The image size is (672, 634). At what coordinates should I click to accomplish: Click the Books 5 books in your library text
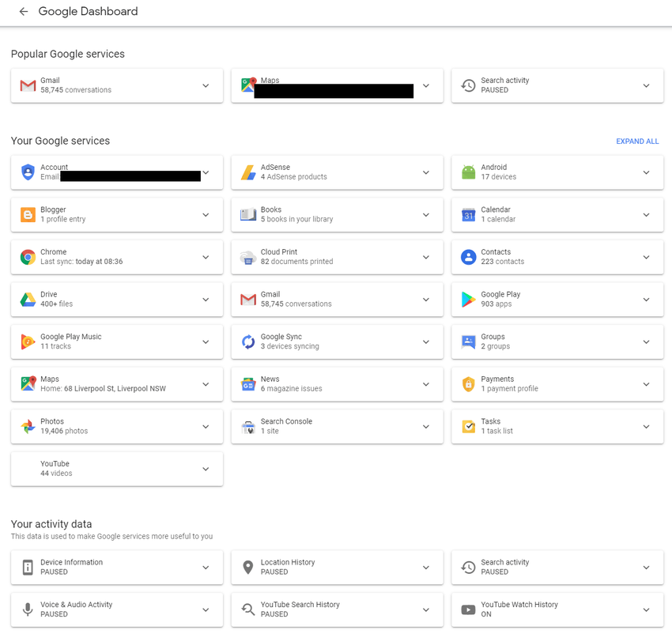(296, 219)
